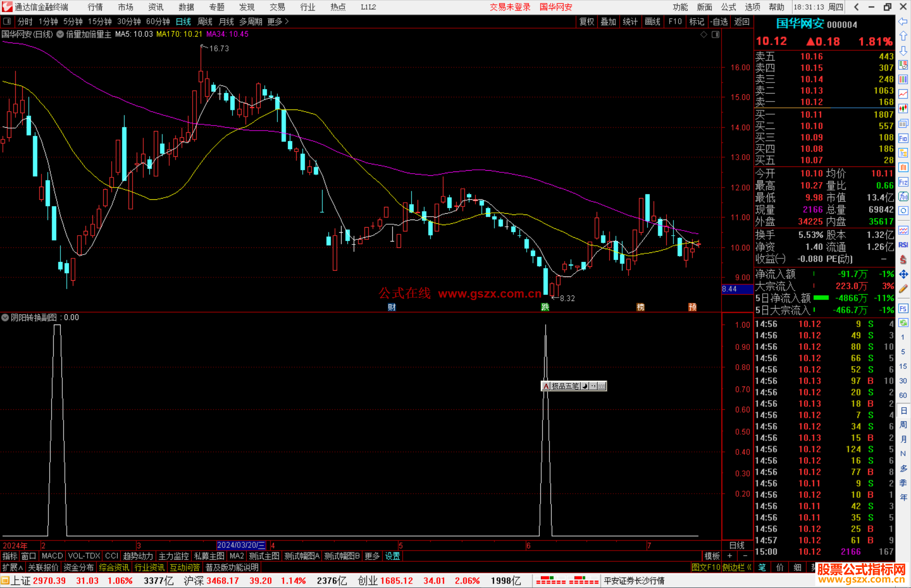Viewport: 911px width, 588px height.
Task: Toggle side panel icon at chart top-right
Action: [x=715, y=35]
